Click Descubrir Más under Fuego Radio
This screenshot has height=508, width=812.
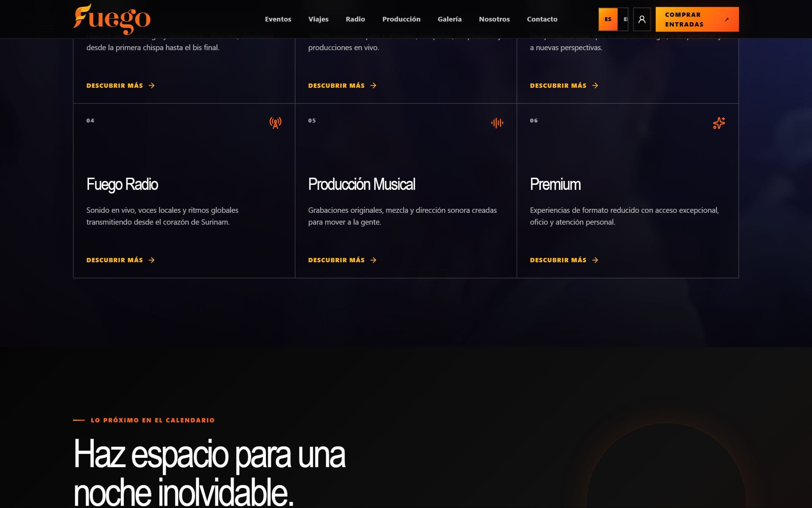pyautogui.click(x=120, y=260)
